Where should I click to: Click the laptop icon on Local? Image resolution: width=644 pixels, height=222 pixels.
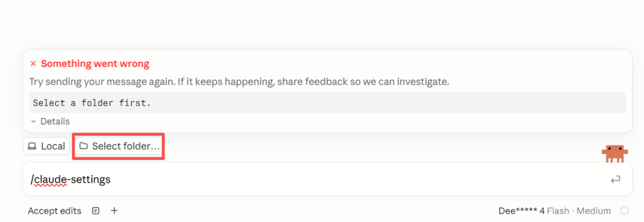point(32,146)
